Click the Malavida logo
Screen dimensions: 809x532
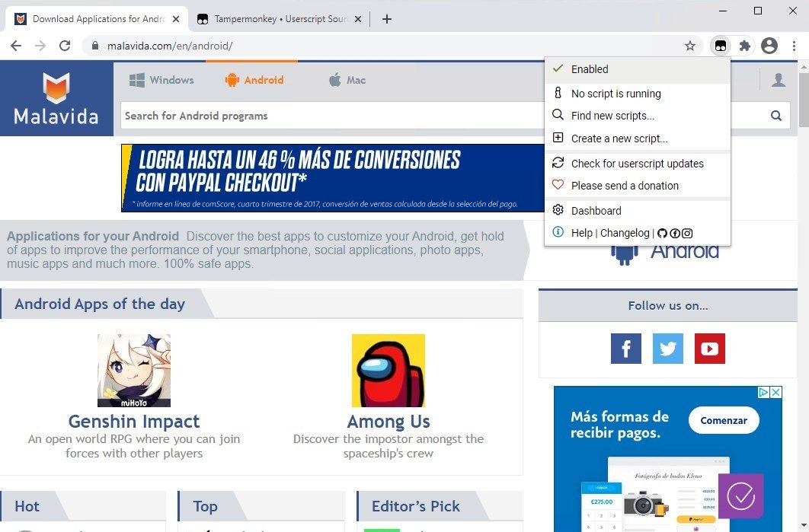[56, 98]
